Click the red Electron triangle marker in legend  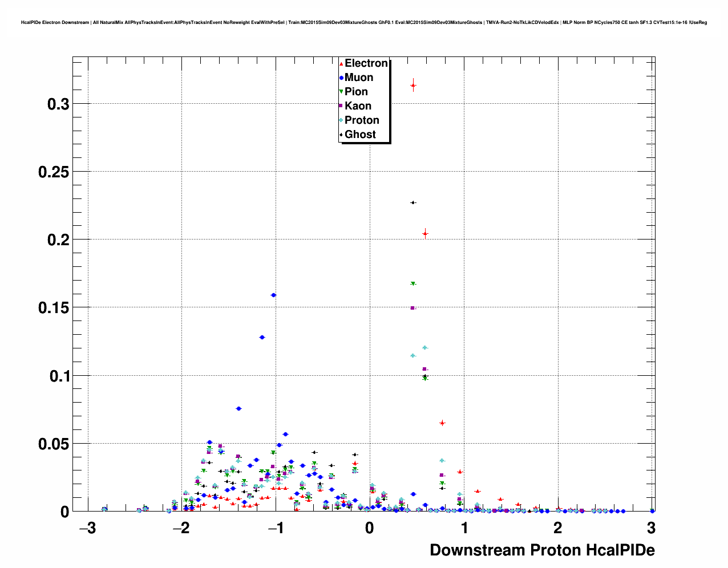341,64
